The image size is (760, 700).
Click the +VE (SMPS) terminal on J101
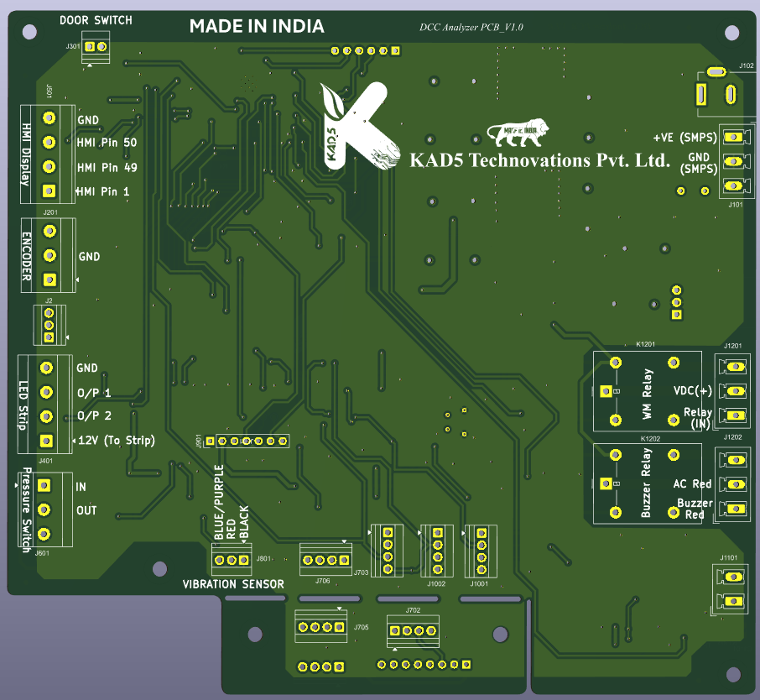[x=735, y=138]
